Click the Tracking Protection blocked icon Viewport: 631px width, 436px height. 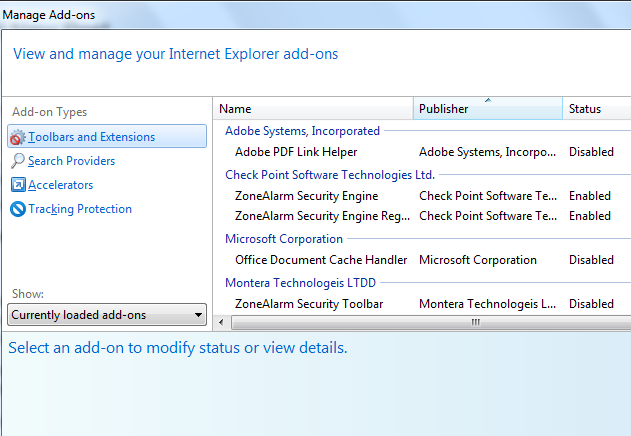tap(18, 209)
